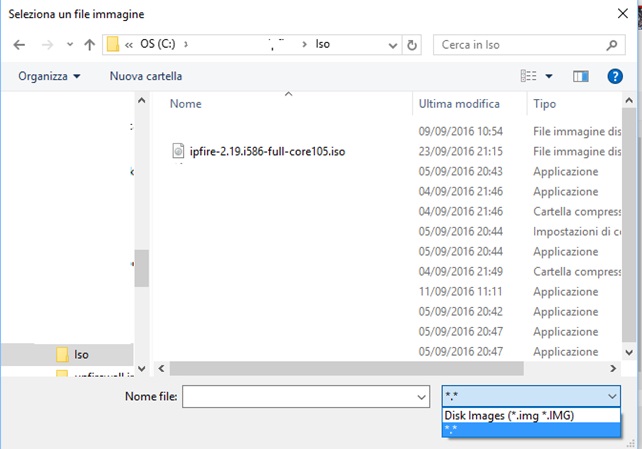Screen dimensions: 642x449
Task: Go up one folder level
Action: coord(89,45)
